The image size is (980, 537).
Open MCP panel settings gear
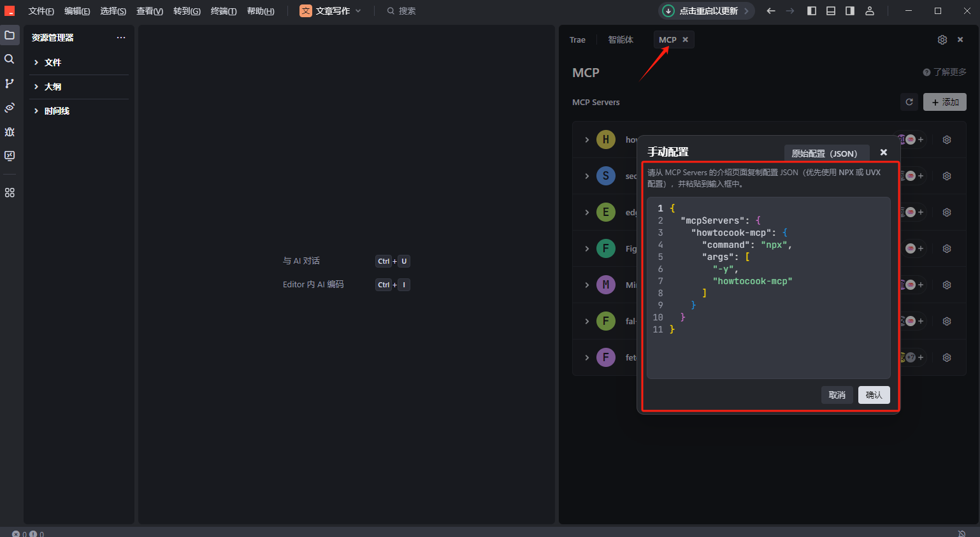tap(942, 39)
